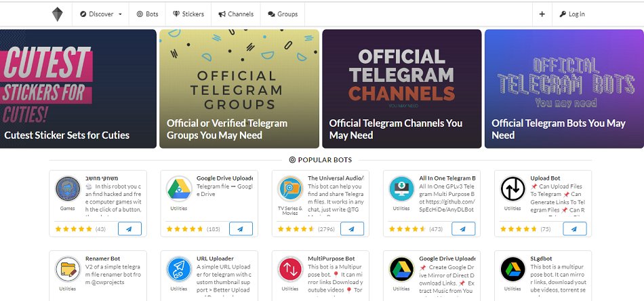This screenshot has width=644, height=301.
Task: Open the Groups page
Action: pyautogui.click(x=283, y=14)
